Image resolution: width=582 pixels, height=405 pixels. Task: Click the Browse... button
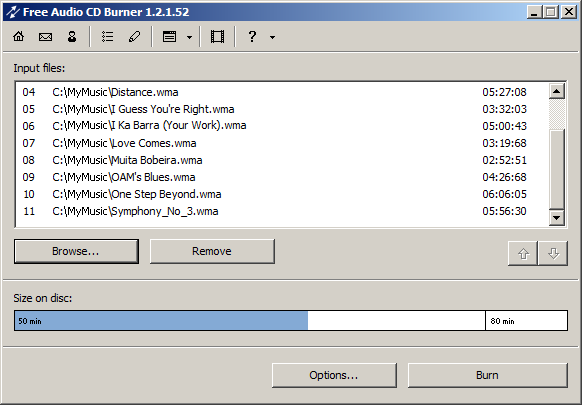pyautogui.click(x=76, y=251)
